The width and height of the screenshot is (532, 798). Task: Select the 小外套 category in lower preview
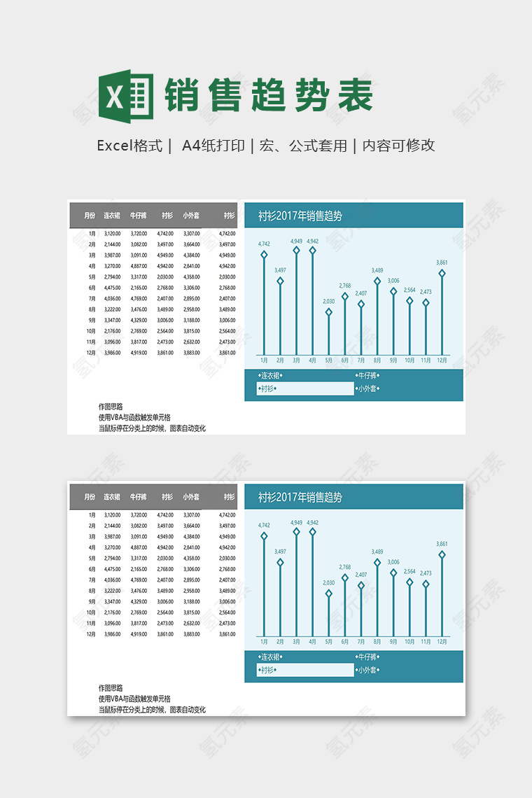click(x=367, y=670)
